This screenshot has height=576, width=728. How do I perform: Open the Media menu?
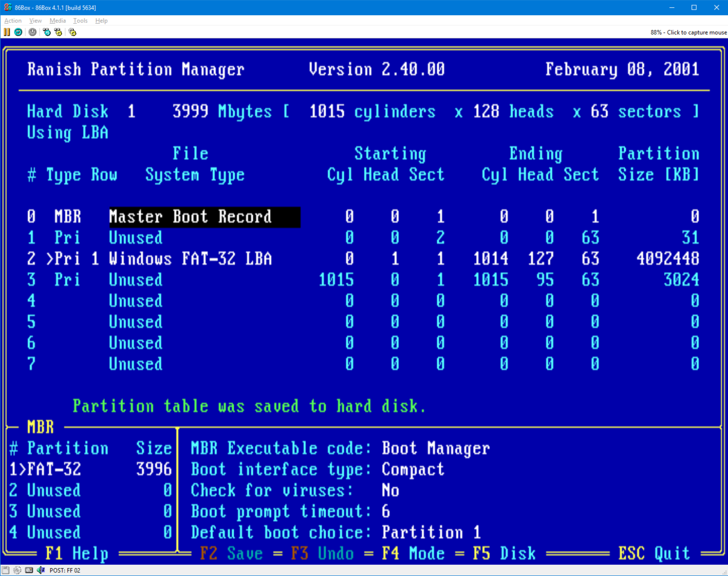(58, 20)
